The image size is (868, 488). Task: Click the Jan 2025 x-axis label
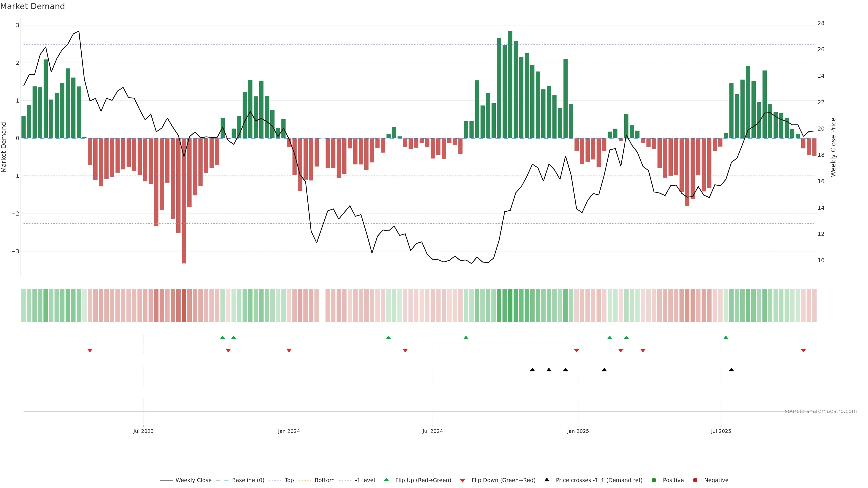click(578, 431)
